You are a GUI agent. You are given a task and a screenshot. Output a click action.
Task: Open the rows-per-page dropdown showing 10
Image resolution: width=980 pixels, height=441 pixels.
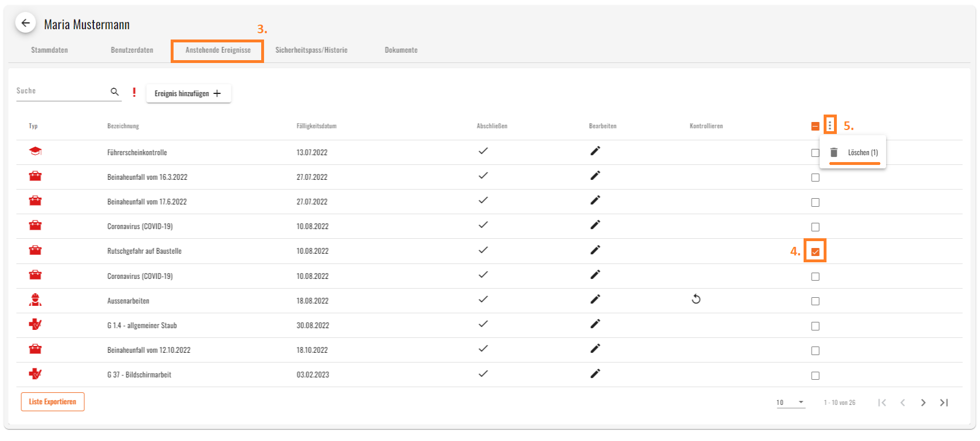click(790, 403)
